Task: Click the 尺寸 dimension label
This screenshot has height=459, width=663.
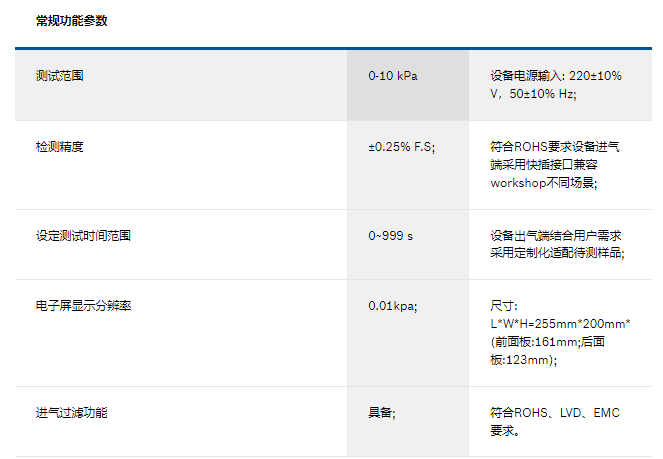Action: [x=504, y=306]
